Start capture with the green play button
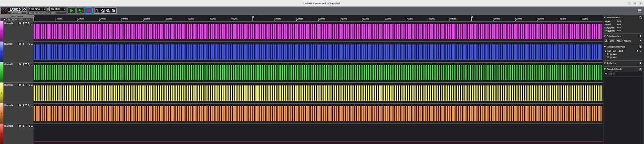 [x=71, y=11]
